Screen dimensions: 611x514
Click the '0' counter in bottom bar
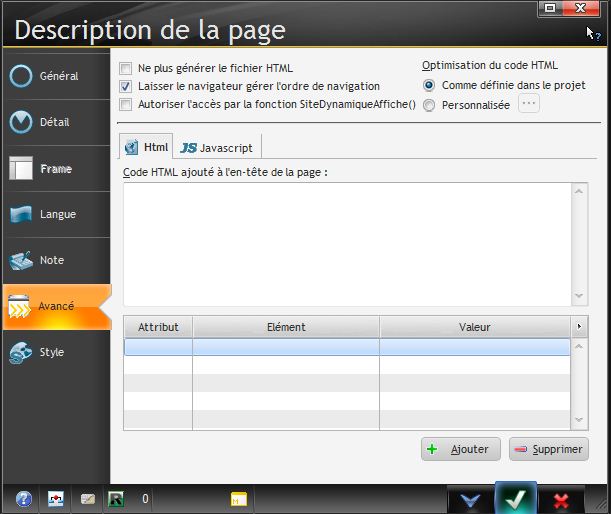click(145, 499)
